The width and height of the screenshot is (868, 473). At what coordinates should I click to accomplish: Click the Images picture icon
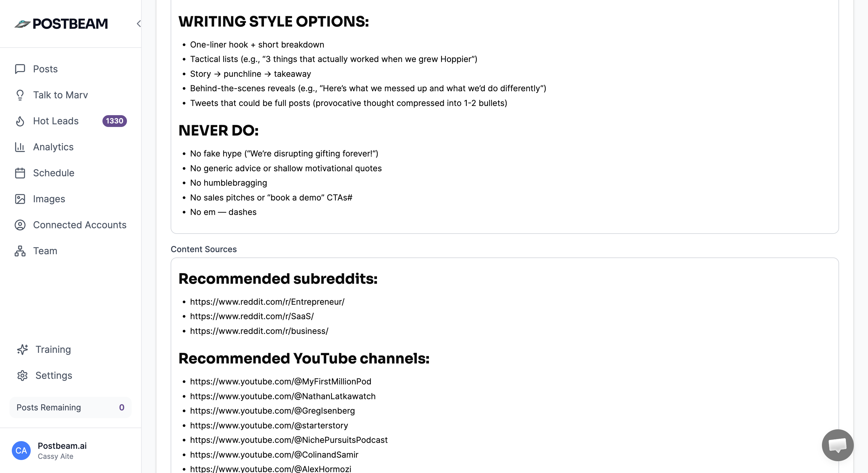point(20,199)
